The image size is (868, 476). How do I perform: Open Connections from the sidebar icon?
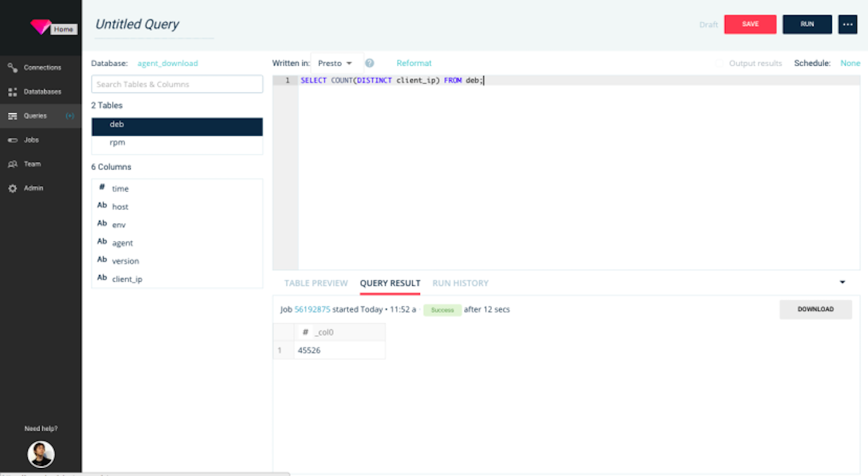pos(12,68)
